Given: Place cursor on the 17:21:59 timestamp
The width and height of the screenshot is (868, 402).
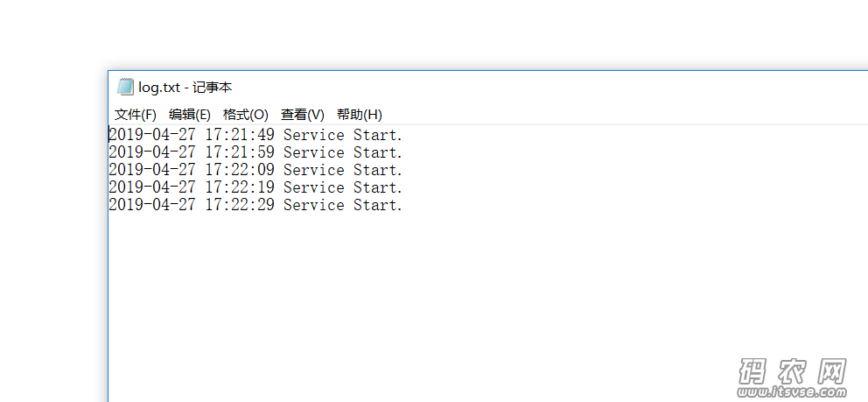Looking at the screenshot, I should pyautogui.click(x=240, y=152).
